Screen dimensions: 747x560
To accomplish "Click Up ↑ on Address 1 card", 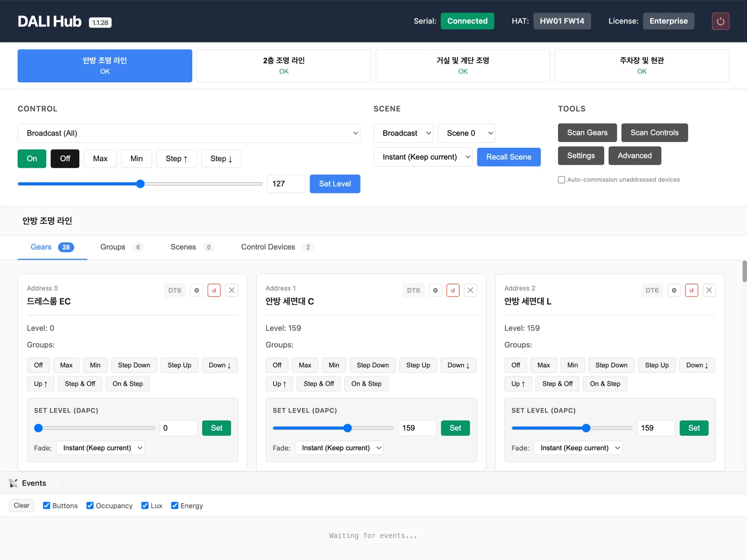I will (x=279, y=383).
